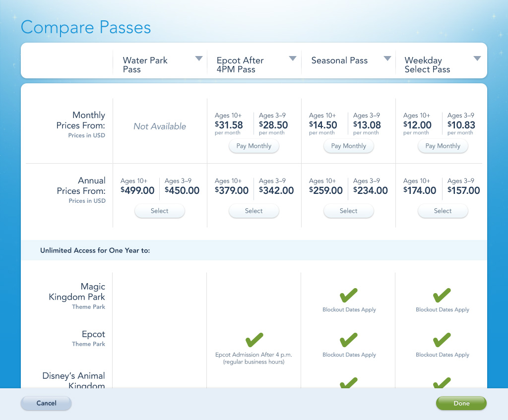Click the Weekday Select Magic Kingdom checkmark

(x=442, y=296)
